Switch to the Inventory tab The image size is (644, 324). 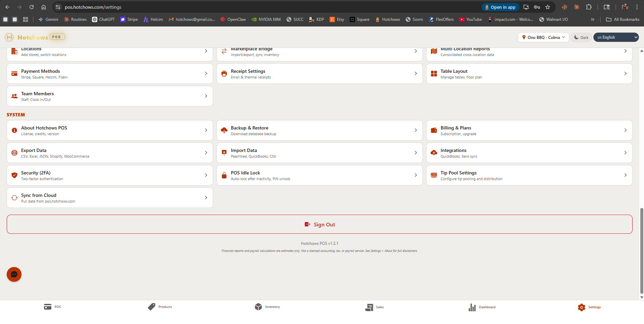click(x=267, y=307)
